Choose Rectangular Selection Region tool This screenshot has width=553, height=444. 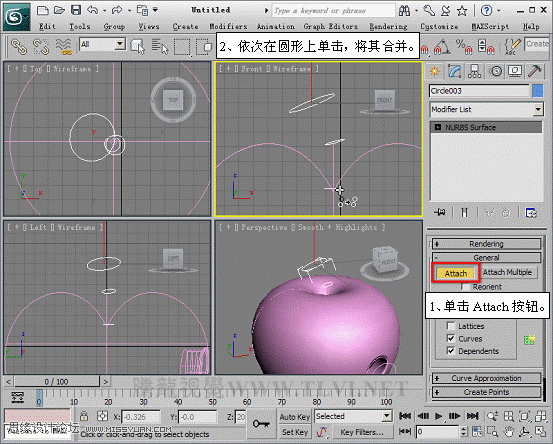pyautogui.click(x=182, y=47)
